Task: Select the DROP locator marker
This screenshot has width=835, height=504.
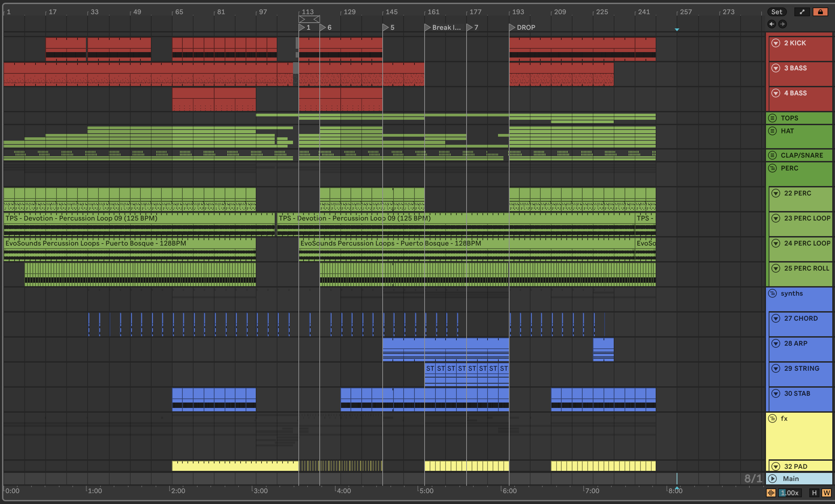Action: [512, 27]
